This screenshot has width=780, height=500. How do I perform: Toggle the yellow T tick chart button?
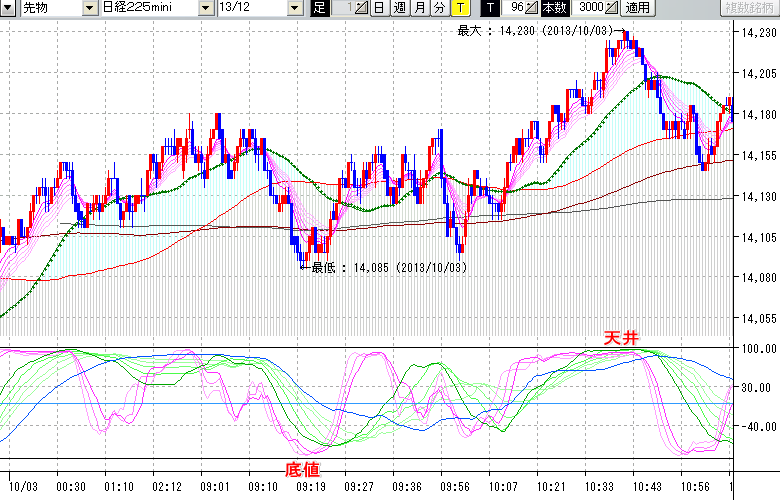[x=459, y=8]
